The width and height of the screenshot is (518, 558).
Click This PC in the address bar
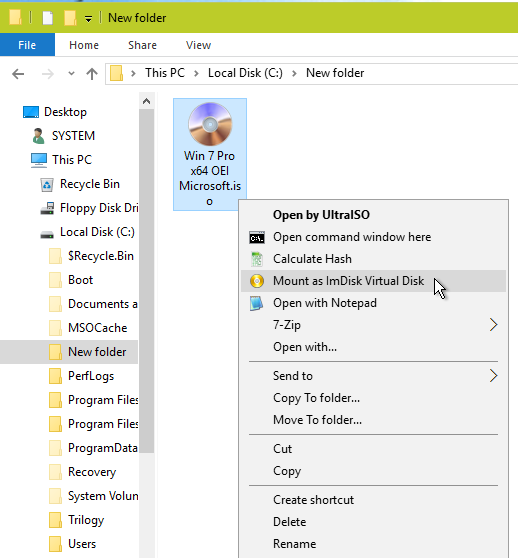(x=165, y=73)
